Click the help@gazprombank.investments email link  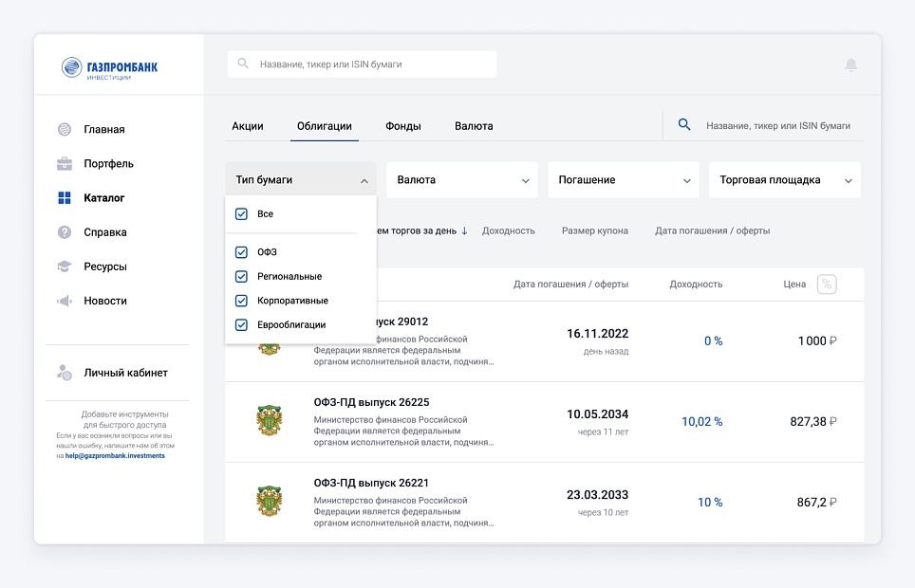[x=115, y=455]
